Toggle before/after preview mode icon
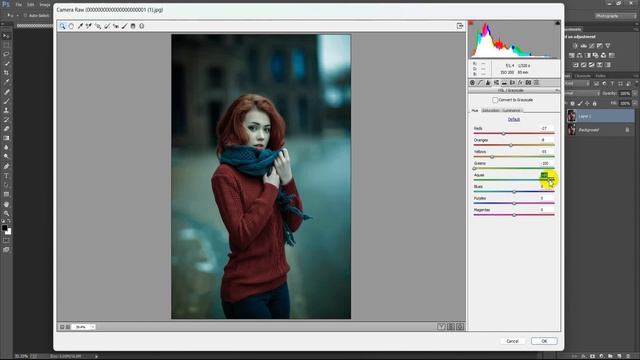 coord(442,327)
